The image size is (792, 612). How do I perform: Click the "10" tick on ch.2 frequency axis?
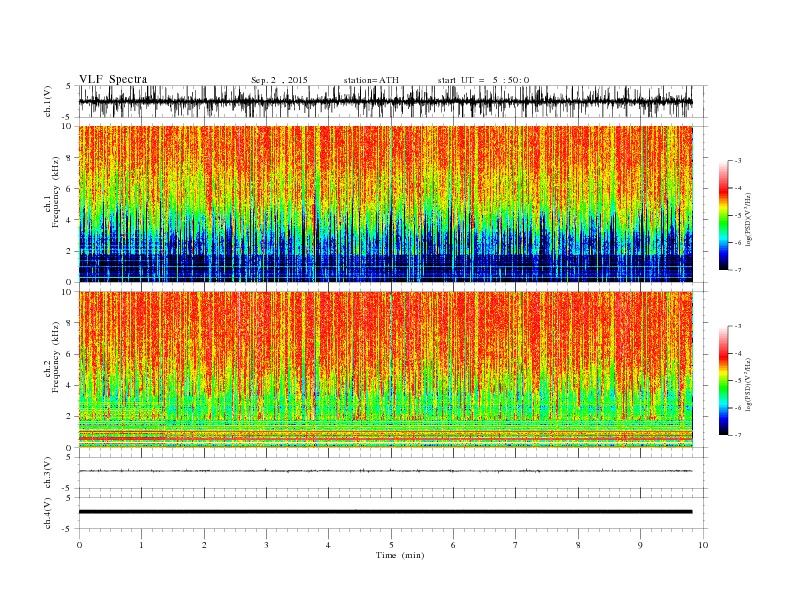pos(68,292)
